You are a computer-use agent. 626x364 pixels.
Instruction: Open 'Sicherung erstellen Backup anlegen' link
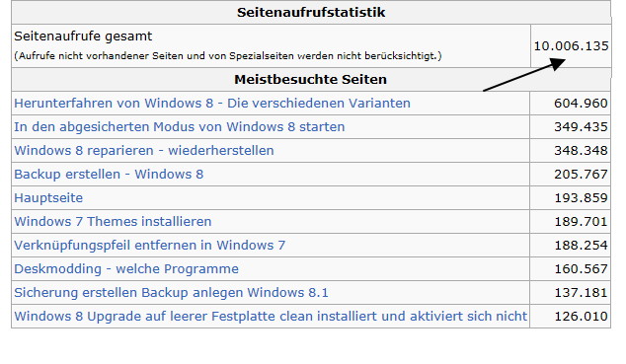171,293
